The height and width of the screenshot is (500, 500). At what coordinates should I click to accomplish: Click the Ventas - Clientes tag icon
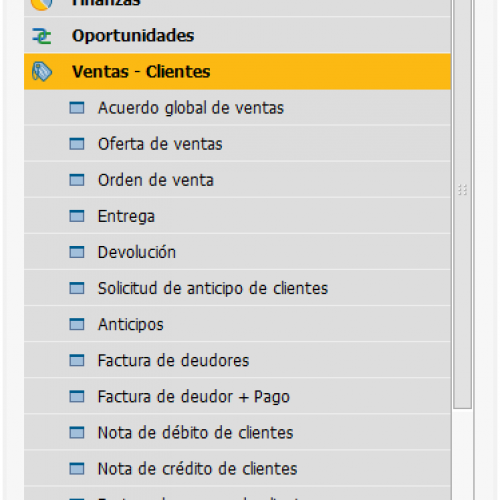tap(42, 72)
